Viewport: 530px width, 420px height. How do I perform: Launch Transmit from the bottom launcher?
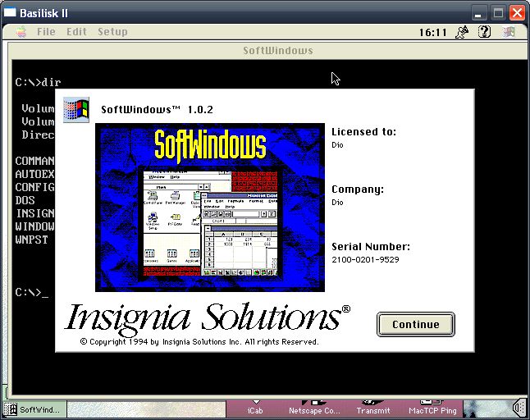[x=373, y=409]
